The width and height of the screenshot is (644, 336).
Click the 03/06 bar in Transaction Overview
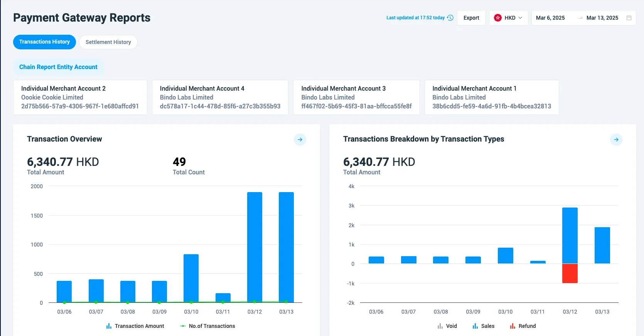click(x=64, y=292)
